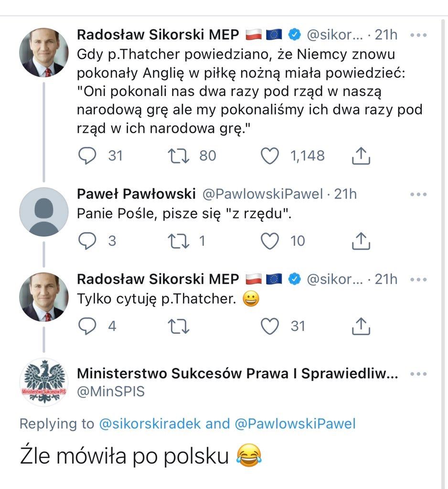Open more options on Paweł Pawłowski's tweet
This screenshot has height=489, width=448.
click(x=418, y=194)
